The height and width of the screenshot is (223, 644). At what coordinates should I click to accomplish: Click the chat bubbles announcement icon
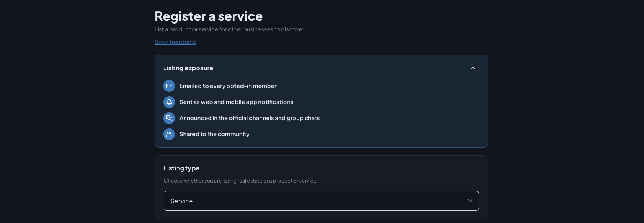coord(169,118)
